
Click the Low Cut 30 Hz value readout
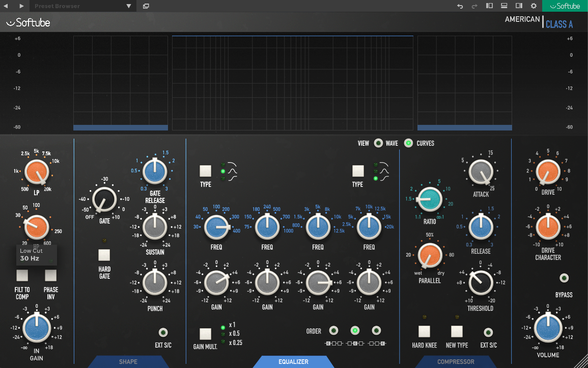pyautogui.click(x=36, y=255)
